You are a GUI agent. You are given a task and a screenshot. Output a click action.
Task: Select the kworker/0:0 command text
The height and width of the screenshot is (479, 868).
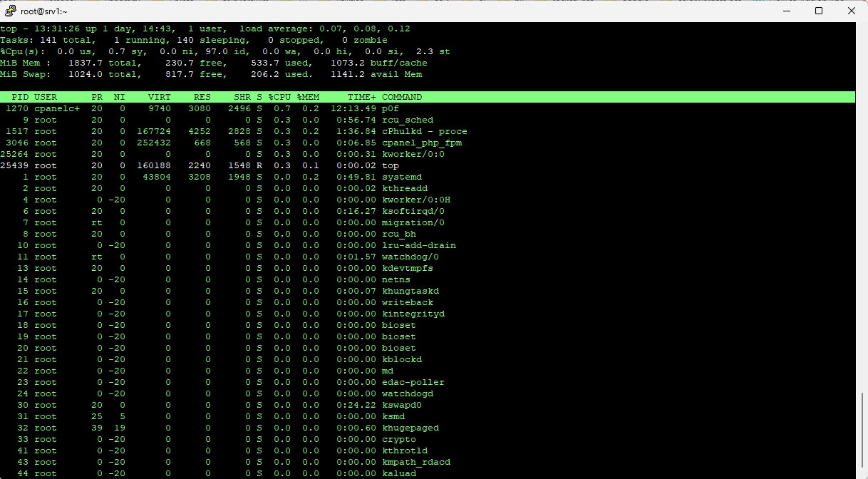413,154
